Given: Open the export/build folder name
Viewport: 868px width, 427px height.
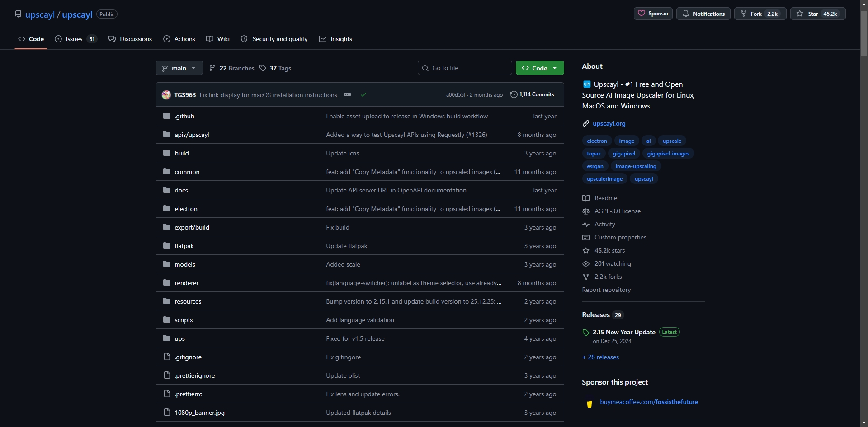Looking at the screenshot, I should point(192,227).
